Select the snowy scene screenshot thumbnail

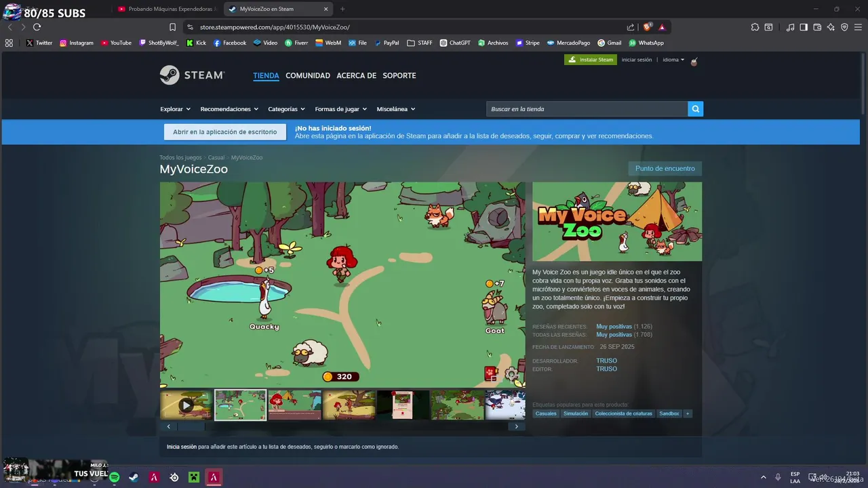pos(505,405)
